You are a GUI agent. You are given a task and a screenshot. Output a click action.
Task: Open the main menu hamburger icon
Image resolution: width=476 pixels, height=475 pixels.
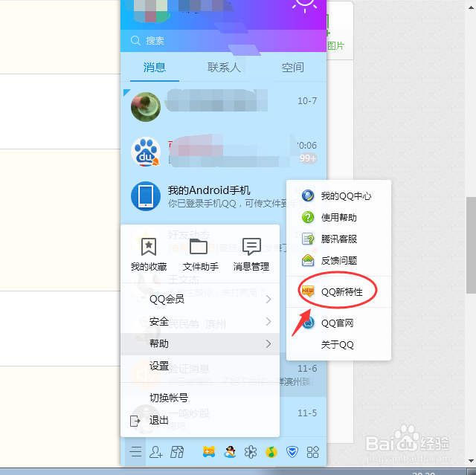click(135, 452)
